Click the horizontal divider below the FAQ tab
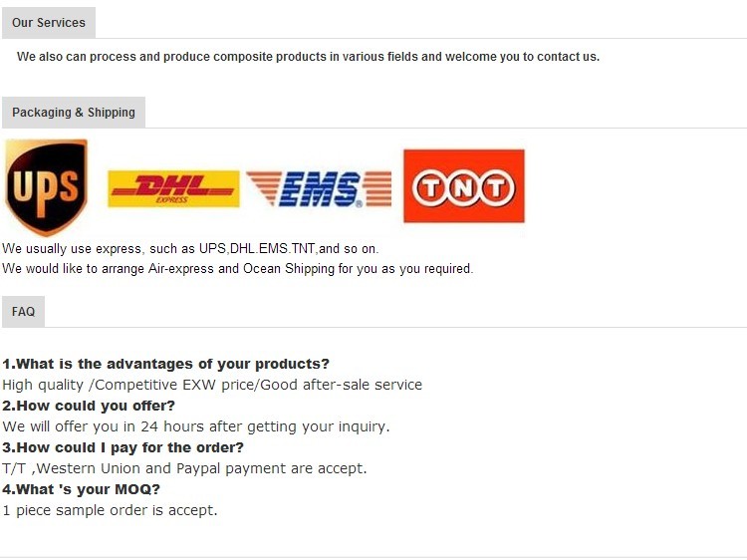The height and width of the screenshot is (560, 747). [398, 327]
